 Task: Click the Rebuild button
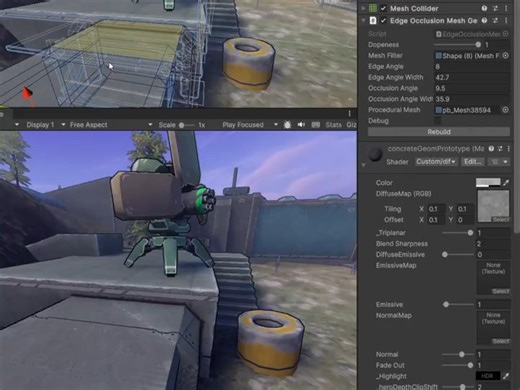pyautogui.click(x=439, y=132)
